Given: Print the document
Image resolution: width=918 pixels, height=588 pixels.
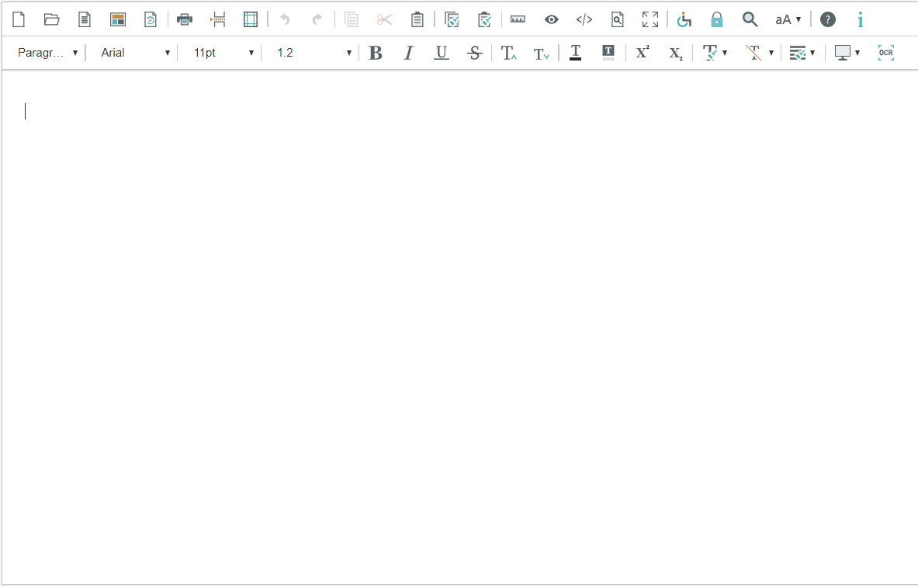Looking at the screenshot, I should click(x=185, y=19).
